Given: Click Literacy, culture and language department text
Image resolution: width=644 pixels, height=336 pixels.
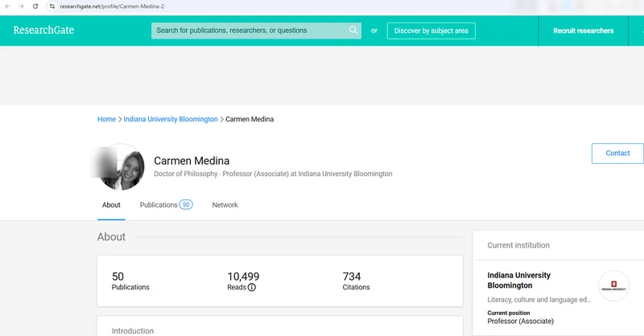Looking at the screenshot, I should pyautogui.click(x=539, y=300).
